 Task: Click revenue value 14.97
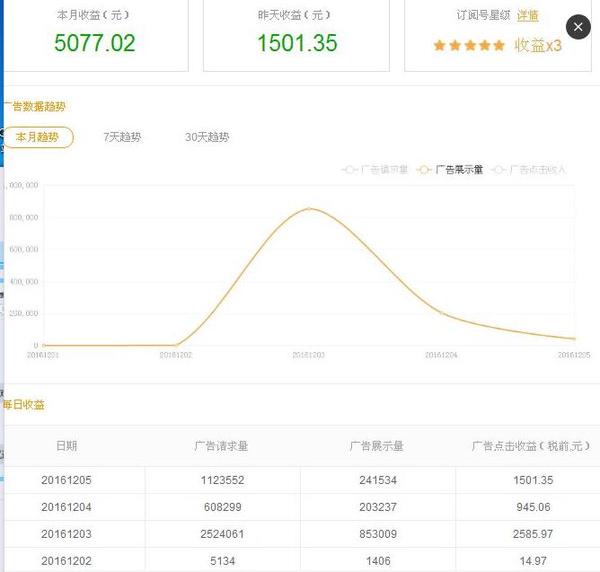coord(533,561)
